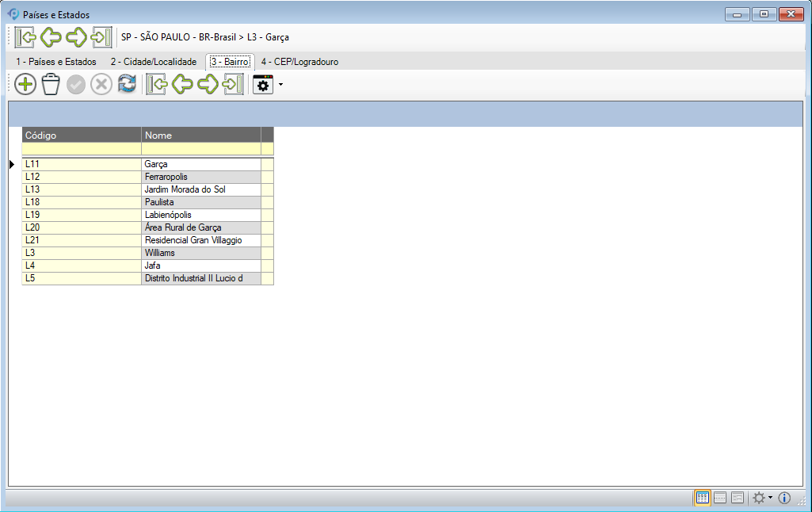Switch to form card view in status bar
Image resolution: width=812 pixels, height=512 pixels.
pos(738,498)
